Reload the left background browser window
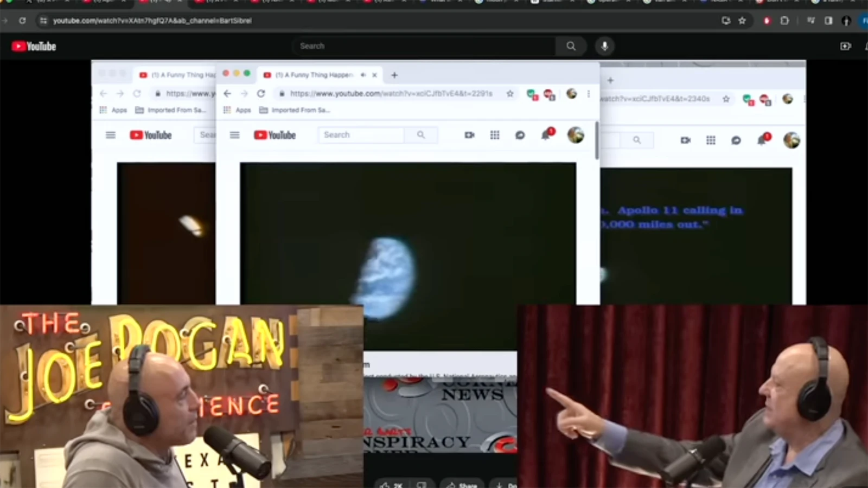 [x=137, y=93]
